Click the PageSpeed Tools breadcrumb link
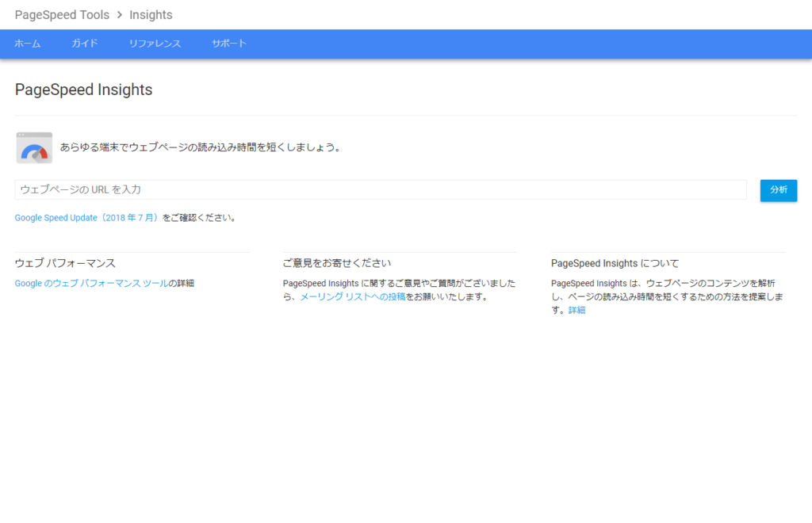 coord(62,15)
